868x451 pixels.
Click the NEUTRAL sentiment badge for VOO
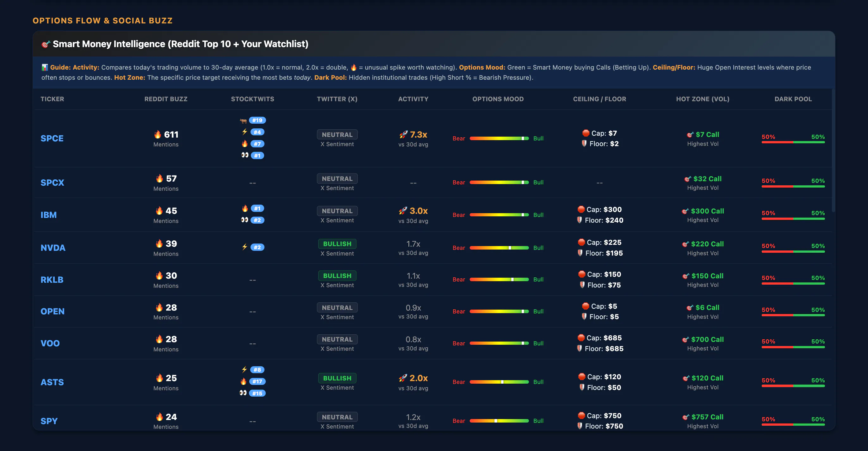coord(337,339)
